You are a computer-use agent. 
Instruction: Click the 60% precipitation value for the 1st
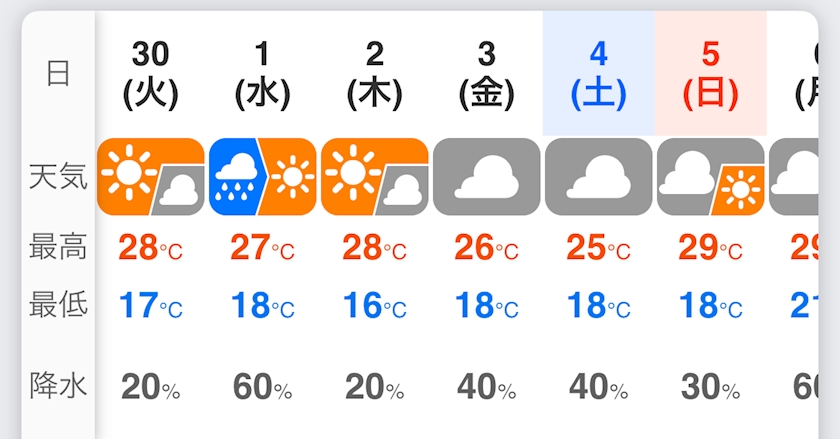pyautogui.click(x=262, y=386)
